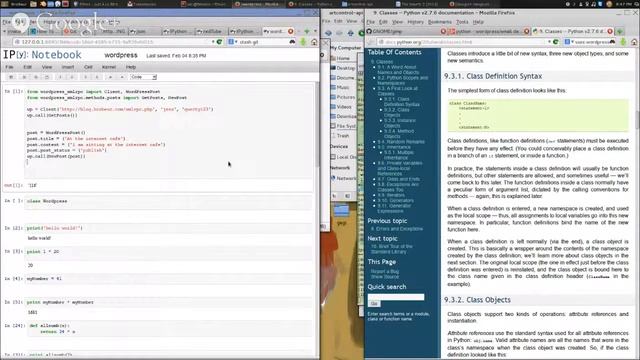Image resolution: width=640 pixels, height=360 pixels.
Task: Open Tools menu in docs Firefox window
Action: 462,22
